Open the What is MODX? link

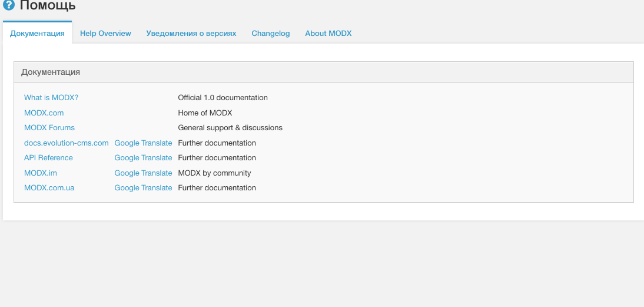(x=51, y=98)
